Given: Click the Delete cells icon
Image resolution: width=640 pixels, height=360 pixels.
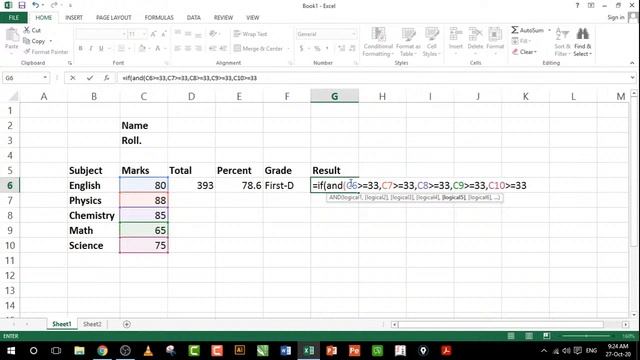Looking at the screenshot, I should tap(475, 35).
